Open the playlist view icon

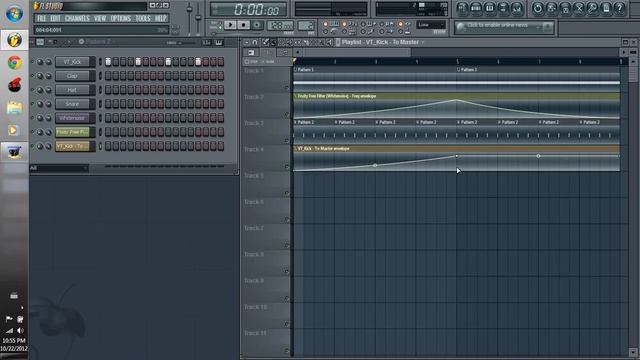pyautogui.click(x=462, y=8)
